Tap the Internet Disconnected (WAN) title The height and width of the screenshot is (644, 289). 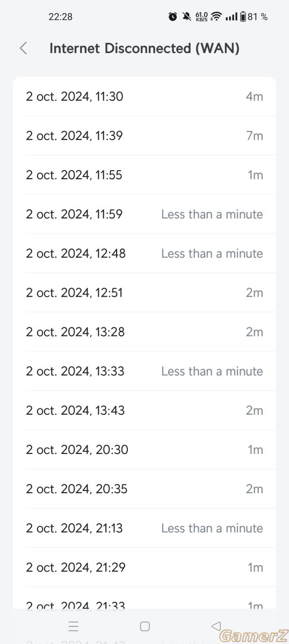[144, 48]
